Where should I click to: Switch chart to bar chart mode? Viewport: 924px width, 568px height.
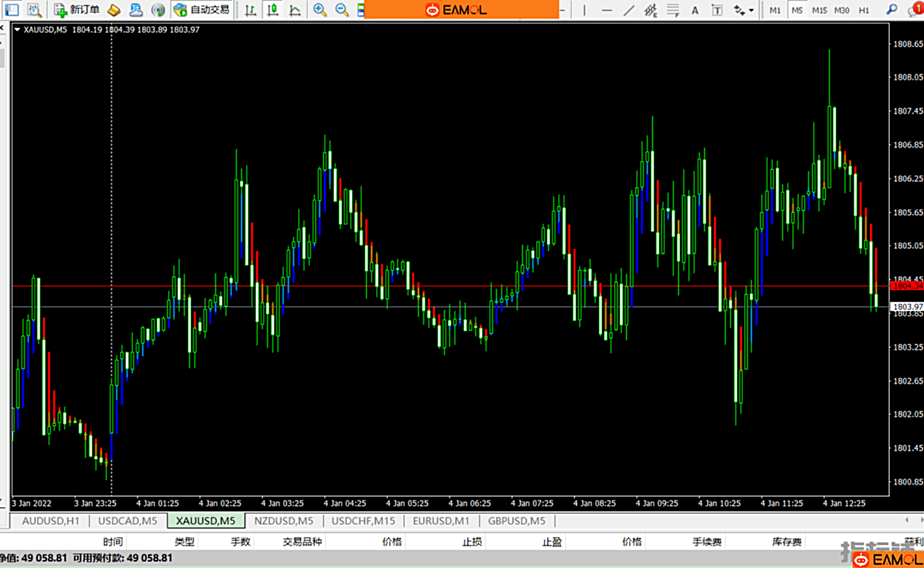[x=250, y=10]
